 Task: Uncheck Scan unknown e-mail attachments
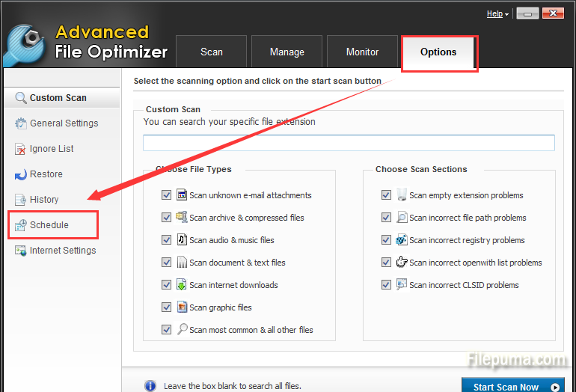[166, 195]
